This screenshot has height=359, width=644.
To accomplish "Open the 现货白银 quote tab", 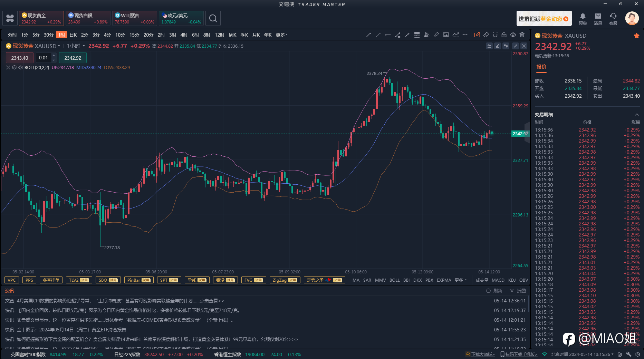I will pyautogui.click(x=88, y=18).
